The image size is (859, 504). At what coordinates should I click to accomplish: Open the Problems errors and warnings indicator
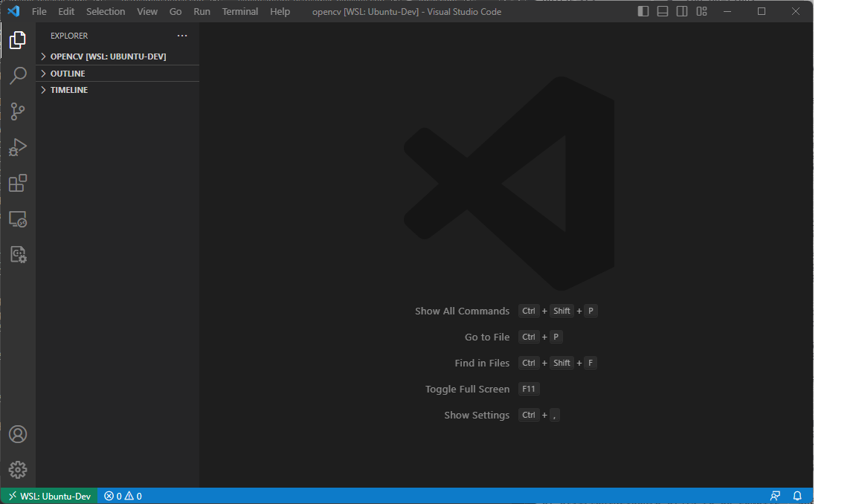123,496
